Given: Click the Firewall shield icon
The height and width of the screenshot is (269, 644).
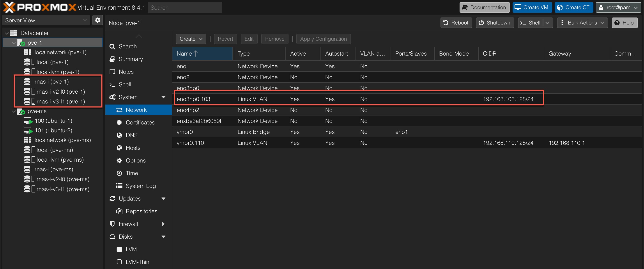Looking at the screenshot, I should point(112,224).
